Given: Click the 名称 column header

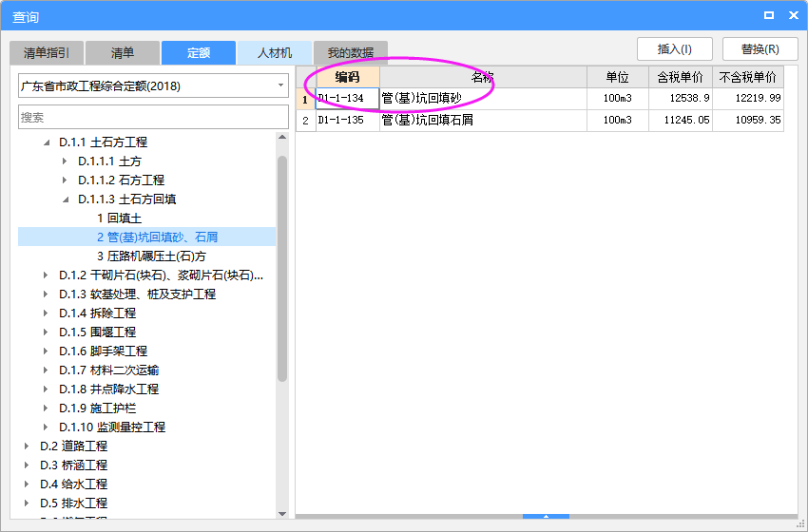Looking at the screenshot, I should coord(483,77).
